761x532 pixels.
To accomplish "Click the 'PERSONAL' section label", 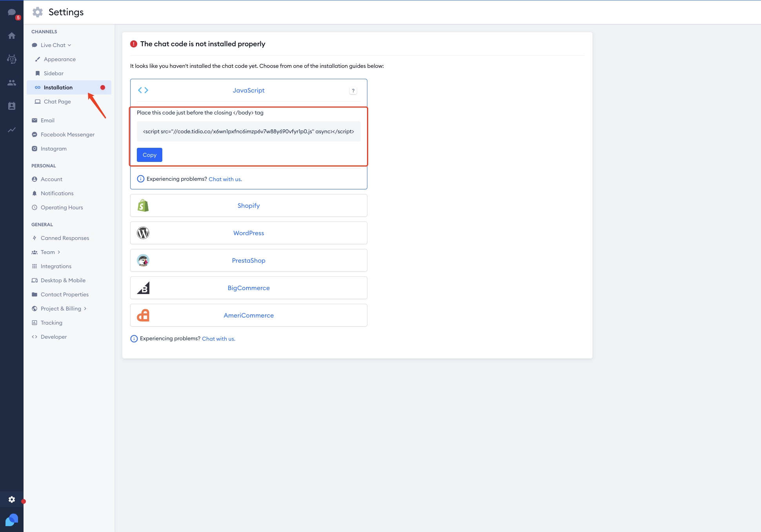I will click(x=44, y=166).
